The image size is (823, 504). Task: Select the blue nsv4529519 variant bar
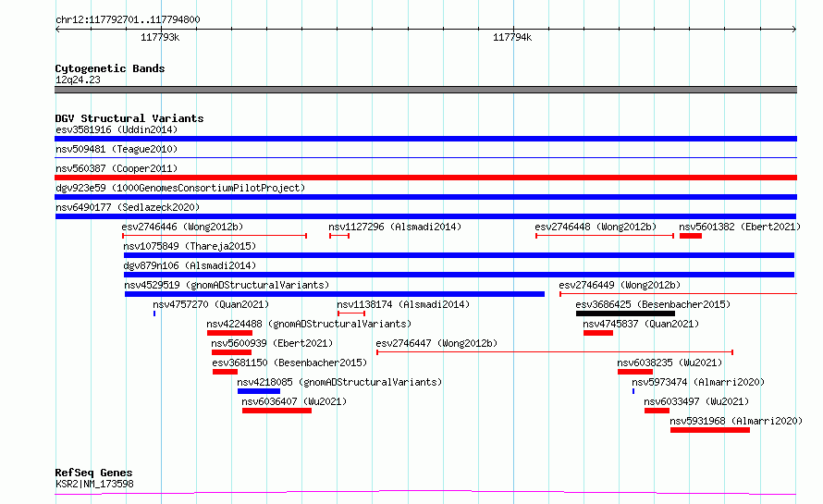click(335, 294)
